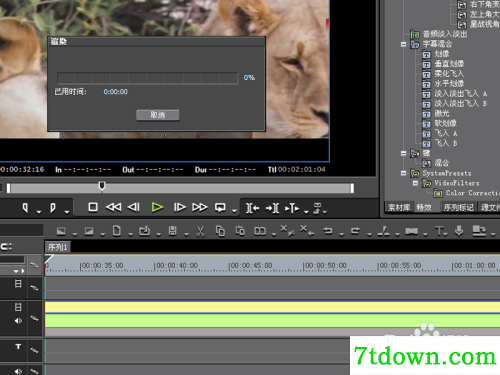The height and width of the screenshot is (375, 500).
Task: Select 激光 in the effects tree
Action: coord(442,114)
